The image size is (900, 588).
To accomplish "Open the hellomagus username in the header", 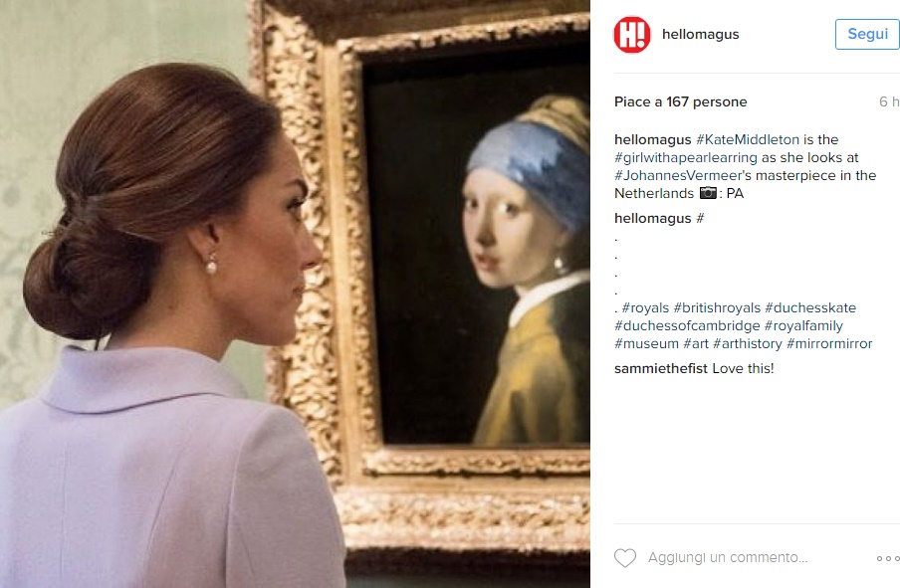I will 700,34.
